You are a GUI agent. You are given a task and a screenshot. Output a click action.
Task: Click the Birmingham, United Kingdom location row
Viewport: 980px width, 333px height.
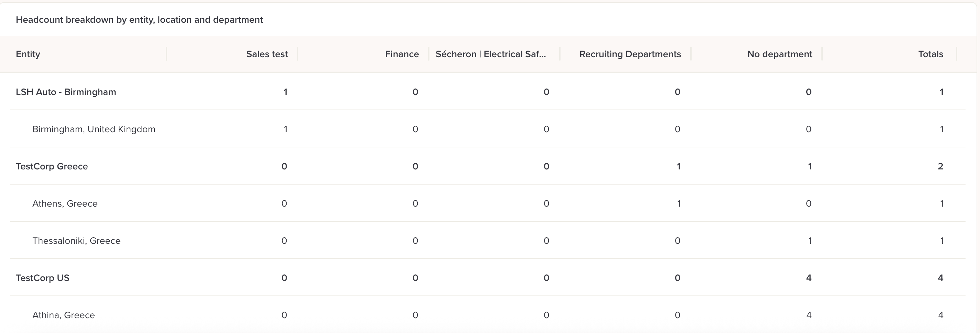(x=488, y=129)
